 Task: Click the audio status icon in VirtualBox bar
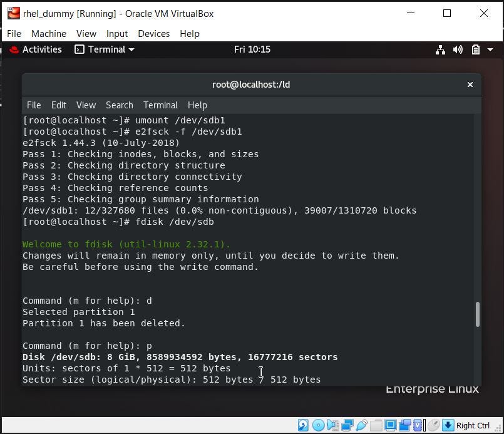click(333, 425)
